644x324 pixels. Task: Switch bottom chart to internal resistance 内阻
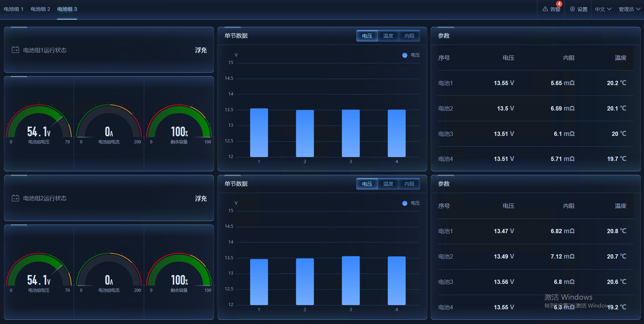click(x=409, y=184)
